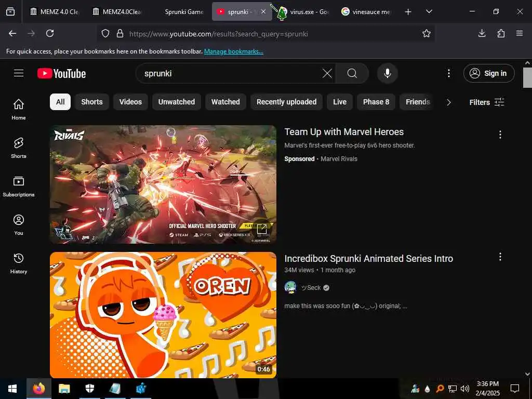This screenshot has height=399, width=532.
Task: Open File Explorer from the taskbar
Action: (x=64, y=389)
